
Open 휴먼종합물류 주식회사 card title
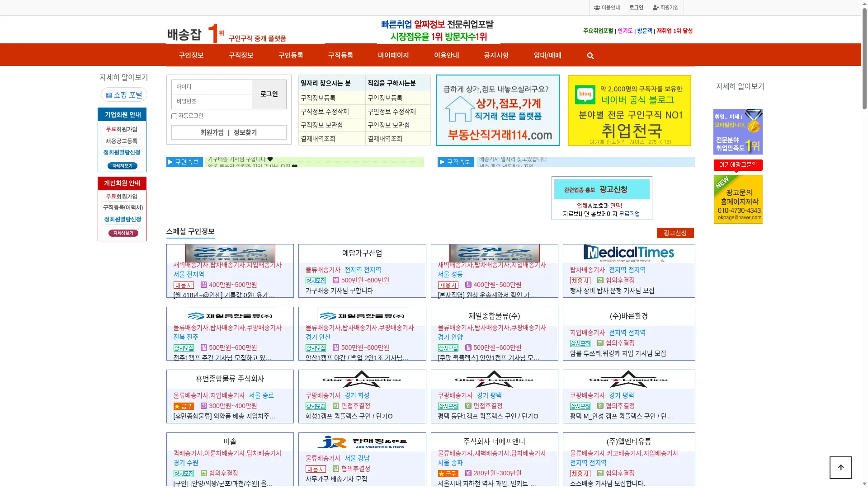pos(230,379)
